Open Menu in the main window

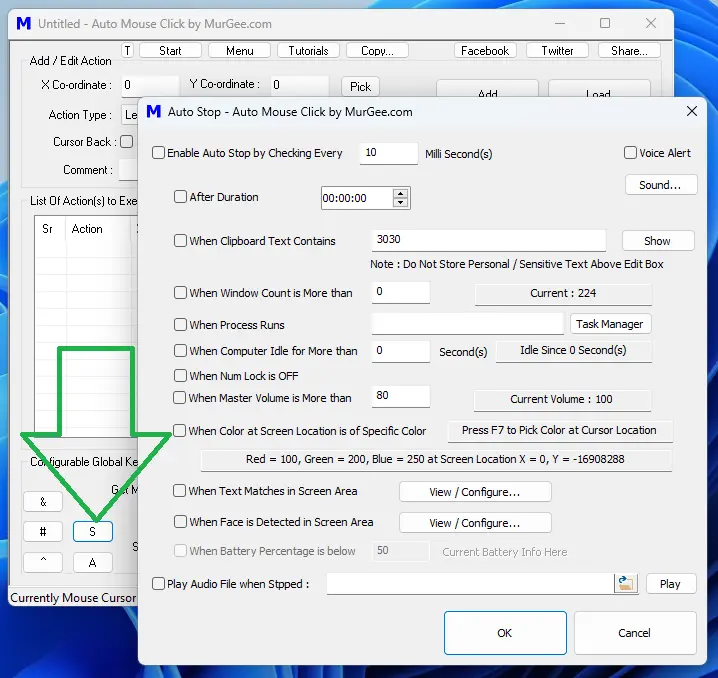(x=239, y=50)
